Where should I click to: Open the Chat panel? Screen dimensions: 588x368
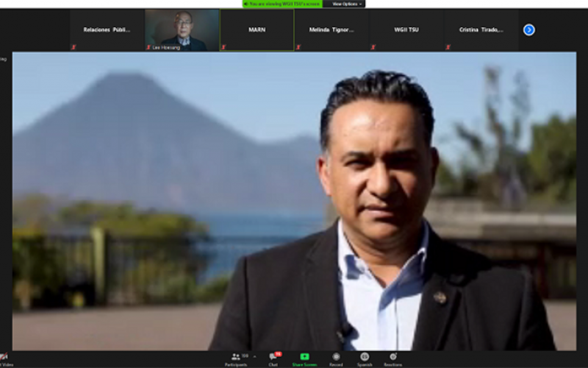point(273,359)
